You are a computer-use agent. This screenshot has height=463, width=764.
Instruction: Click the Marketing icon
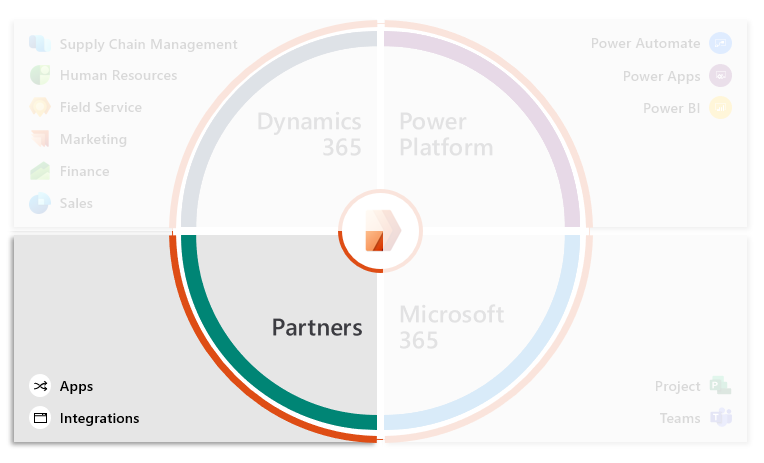40,139
